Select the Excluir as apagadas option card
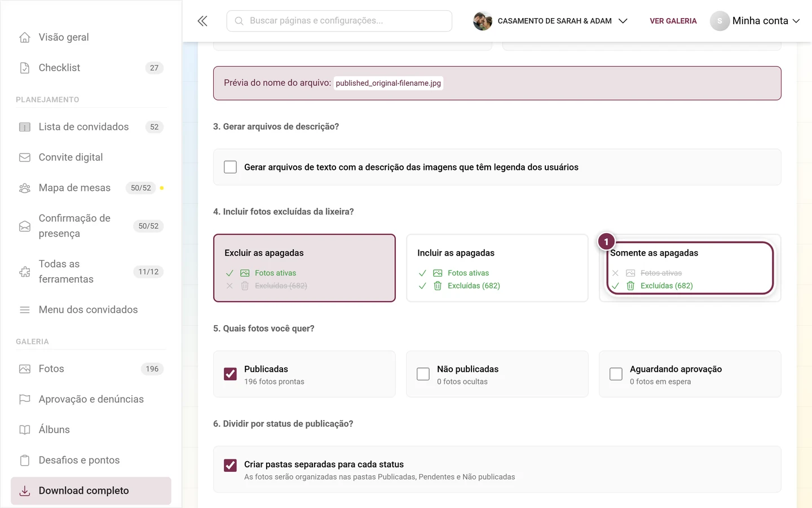The height and width of the screenshot is (508, 812). pyautogui.click(x=304, y=268)
